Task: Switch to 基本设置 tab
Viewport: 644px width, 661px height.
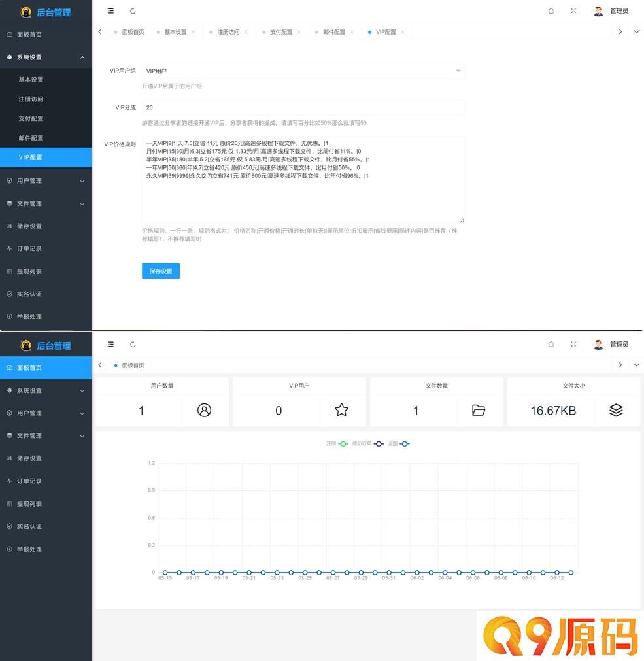Action: click(175, 32)
